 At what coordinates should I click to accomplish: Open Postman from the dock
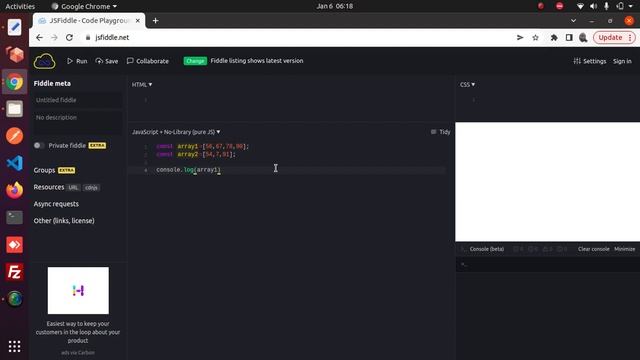tap(15, 136)
